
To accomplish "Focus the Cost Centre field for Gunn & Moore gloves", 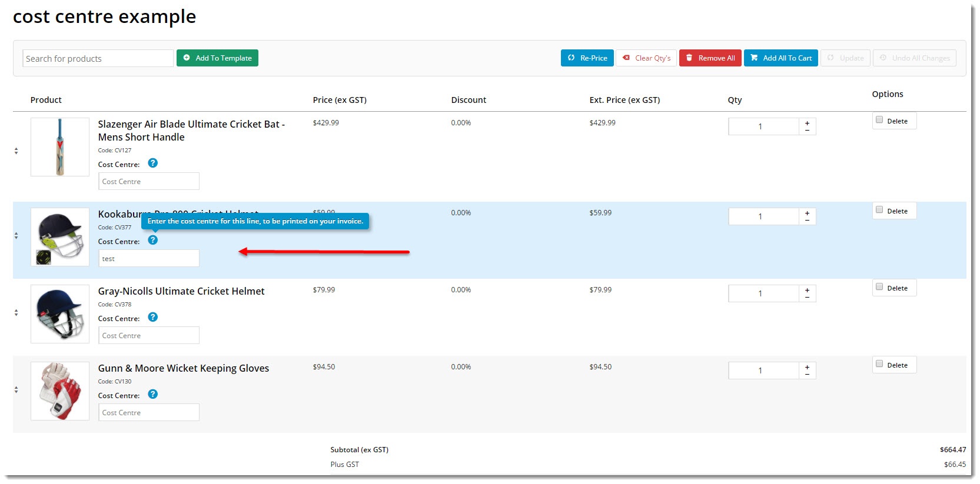I will tap(149, 412).
